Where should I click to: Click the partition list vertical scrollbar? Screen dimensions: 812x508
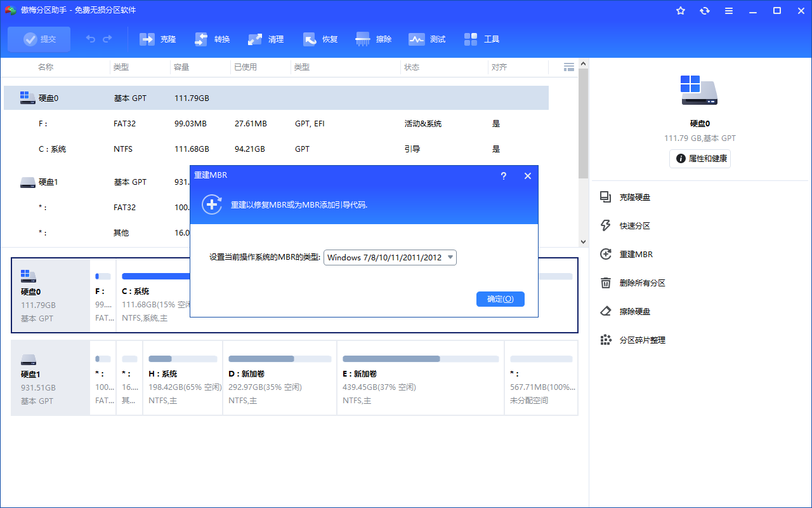tap(584, 127)
